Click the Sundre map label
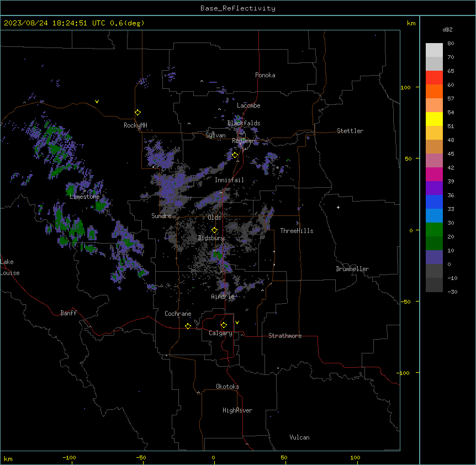The image size is (476, 465). click(161, 216)
